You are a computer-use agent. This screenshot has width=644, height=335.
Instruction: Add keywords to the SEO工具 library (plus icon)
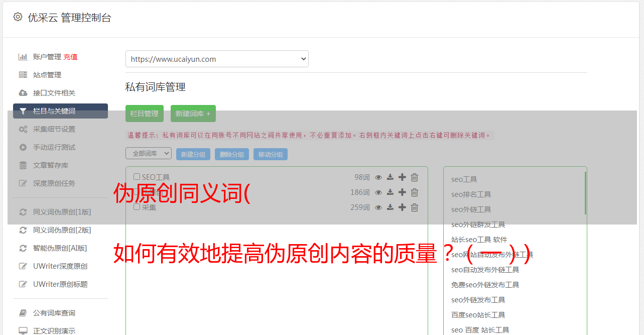coord(402,177)
